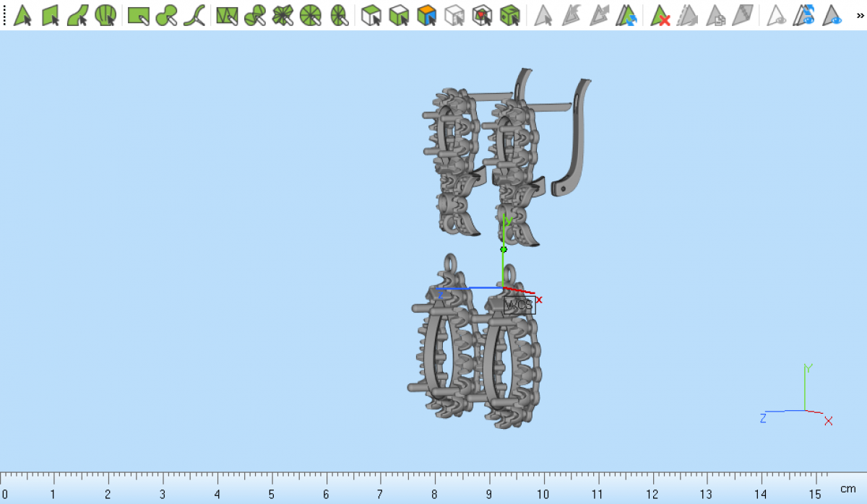This screenshot has height=504, width=867.
Task: Select the Mark Triangle tool
Action: [x=23, y=15]
